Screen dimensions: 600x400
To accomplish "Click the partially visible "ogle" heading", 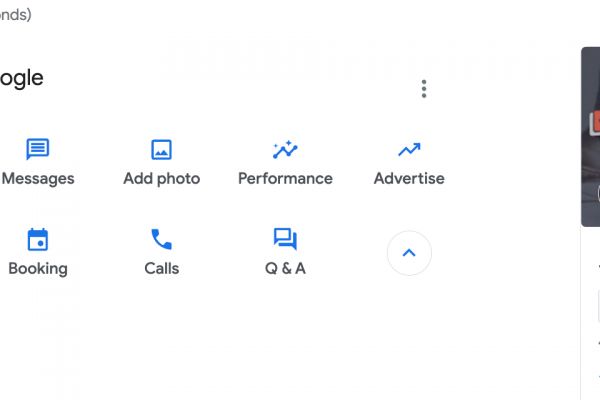I will pyautogui.click(x=22, y=78).
